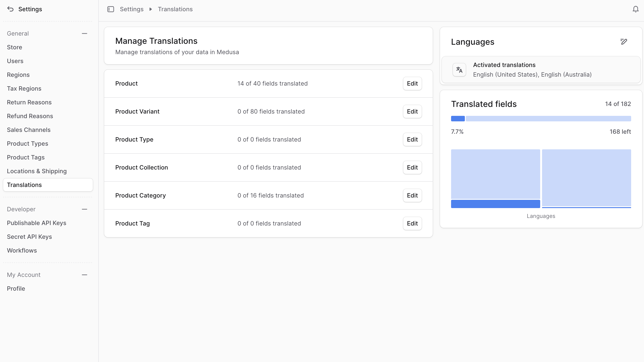
Task: Toggle the sidebar panel icon in breadcrumb bar
Action: pos(111,9)
